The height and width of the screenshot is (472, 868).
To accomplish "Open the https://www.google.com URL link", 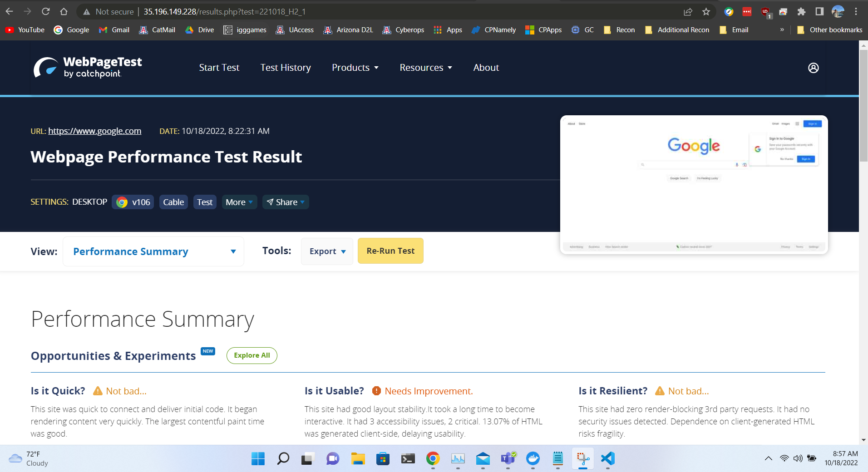I will [x=95, y=131].
